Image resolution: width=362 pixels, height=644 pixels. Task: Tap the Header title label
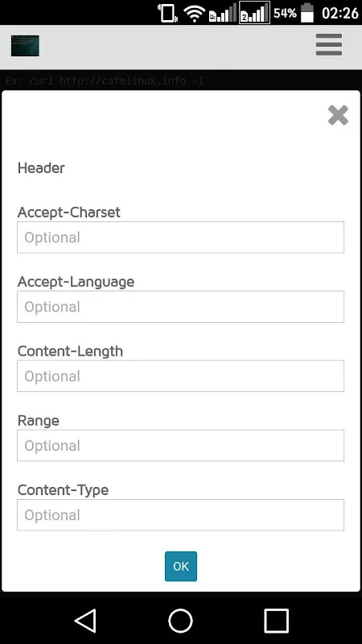coord(41,168)
